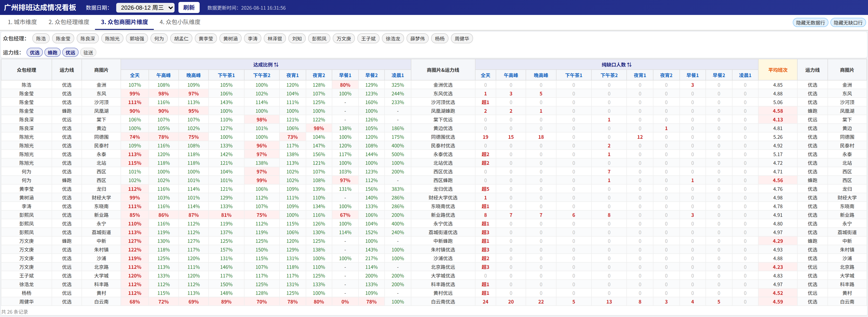Click the 数据更新时间 timestamp text
The width and height of the screenshot is (868, 317).
(x=246, y=8)
